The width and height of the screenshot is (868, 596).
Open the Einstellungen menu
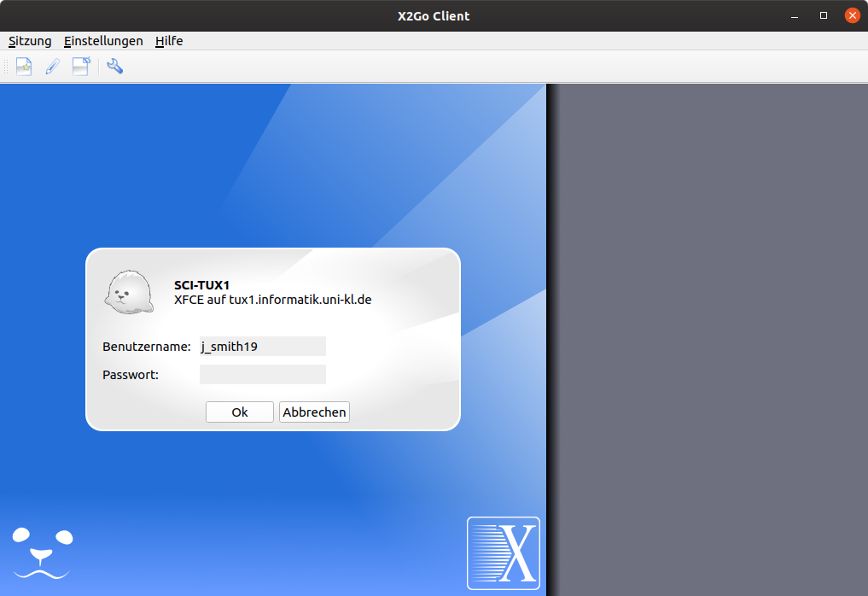click(103, 41)
